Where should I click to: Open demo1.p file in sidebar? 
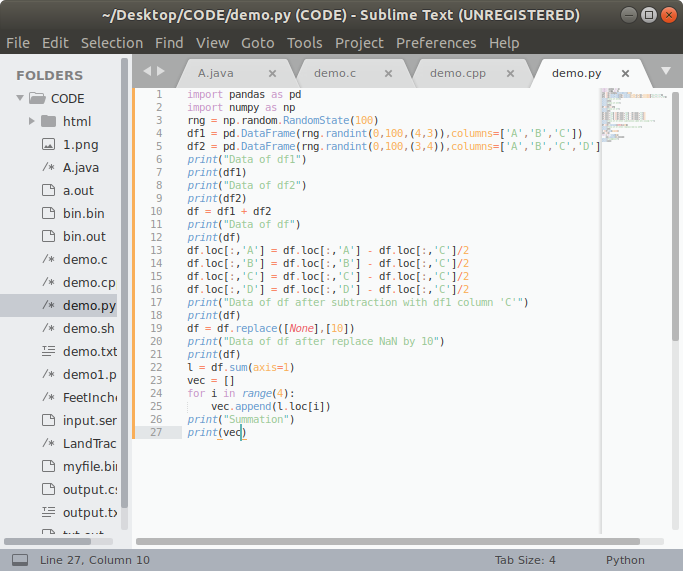click(x=89, y=374)
